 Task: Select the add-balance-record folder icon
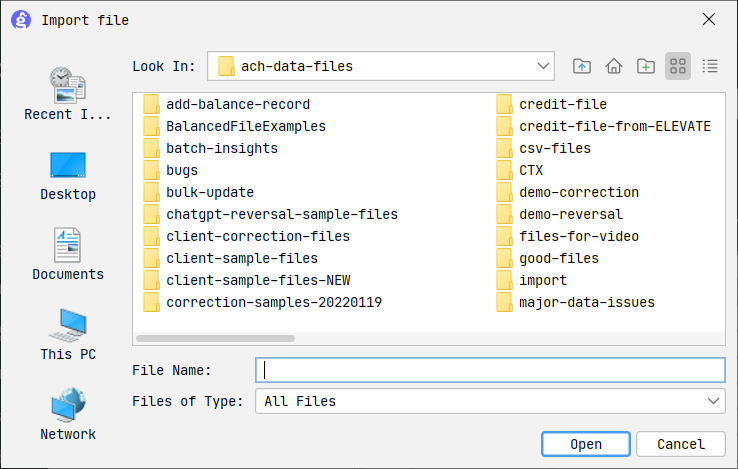[x=151, y=104]
